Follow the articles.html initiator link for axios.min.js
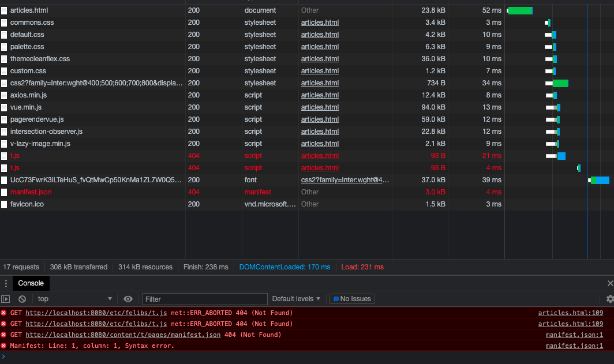 [x=320, y=95]
